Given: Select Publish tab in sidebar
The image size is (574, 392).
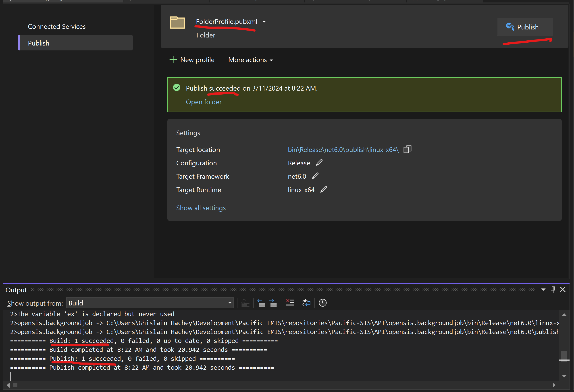Looking at the screenshot, I should pyautogui.click(x=75, y=43).
